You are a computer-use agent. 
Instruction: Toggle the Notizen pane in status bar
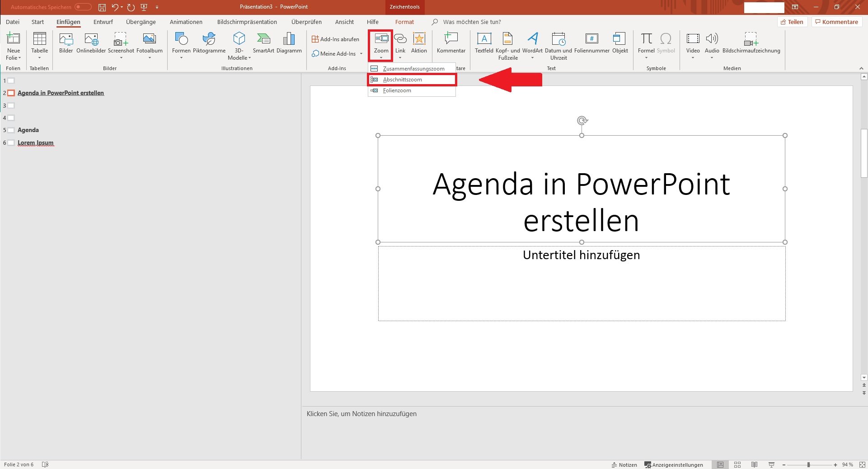[x=624, y=464]
